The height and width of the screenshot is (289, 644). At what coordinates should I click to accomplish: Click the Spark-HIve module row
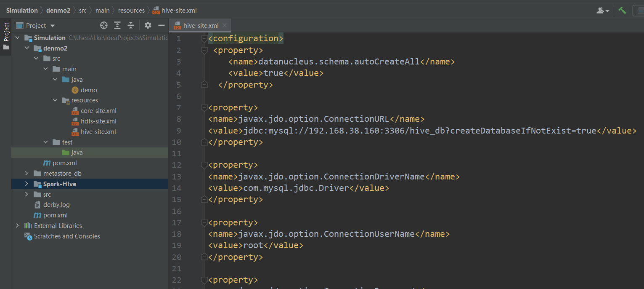tap(90, 184)
